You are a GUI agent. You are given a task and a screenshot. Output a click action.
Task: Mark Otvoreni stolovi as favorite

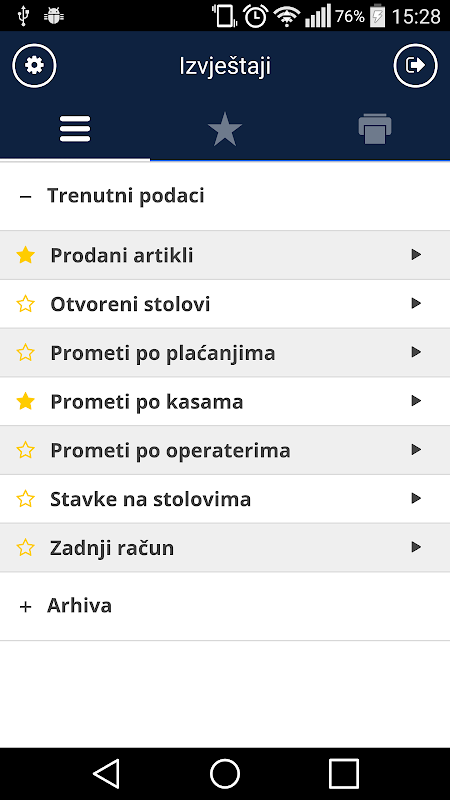click(26, 304)
